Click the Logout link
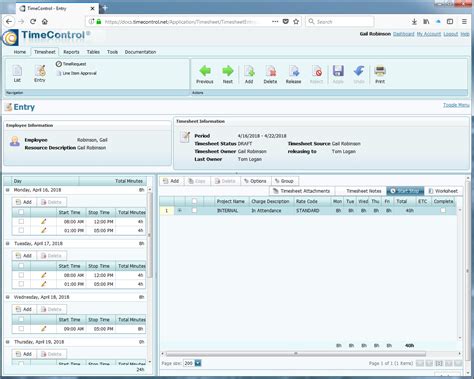474x379 pixels. tap(451, 34)
